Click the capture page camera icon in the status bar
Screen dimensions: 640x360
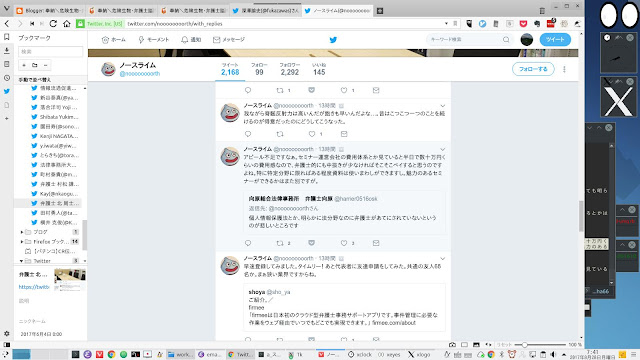(x=452, y=345)
